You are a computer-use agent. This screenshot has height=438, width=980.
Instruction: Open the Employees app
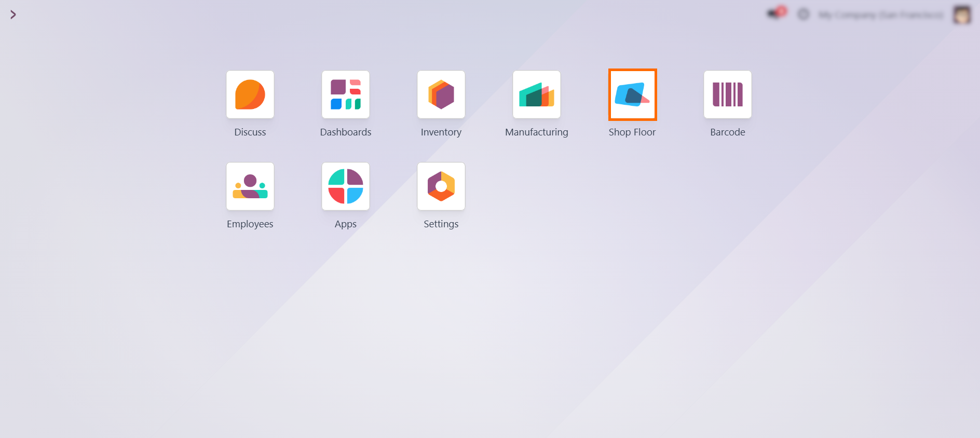point(250,186)
